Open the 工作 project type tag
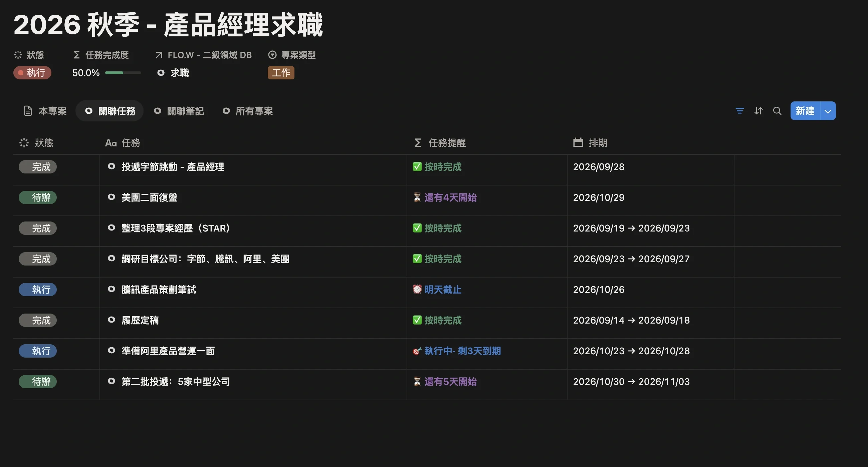868x467 pixels. tap(281, 73)
